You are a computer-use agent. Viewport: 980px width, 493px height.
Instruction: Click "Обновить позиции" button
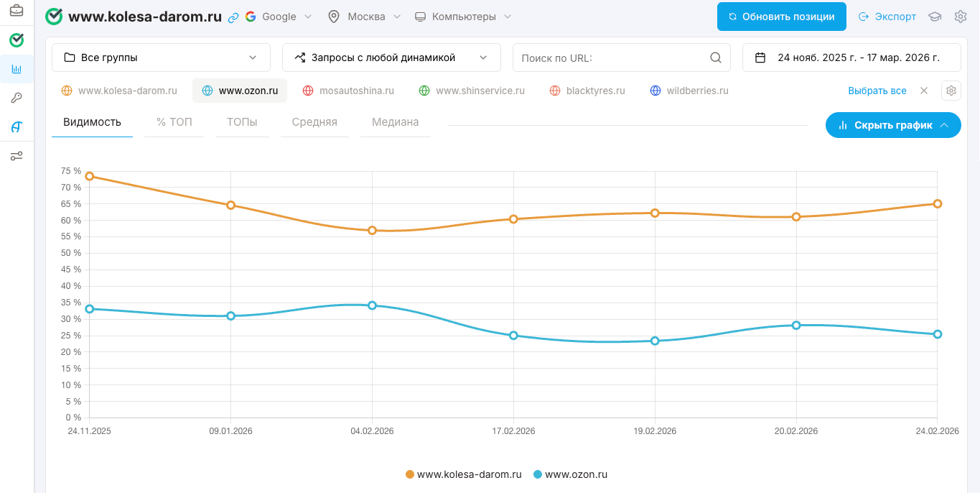tap(781, 17)
